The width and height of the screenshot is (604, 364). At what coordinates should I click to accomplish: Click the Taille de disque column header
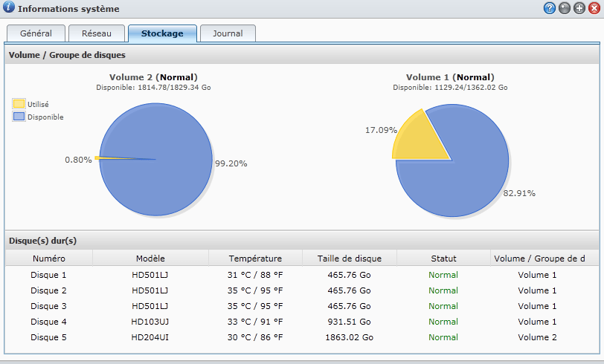coord(350,259)
